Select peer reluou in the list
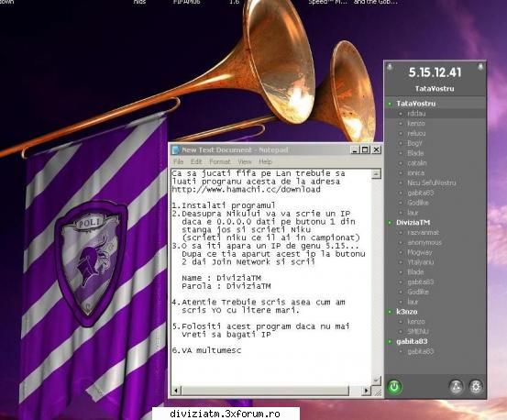 [435, 133]
